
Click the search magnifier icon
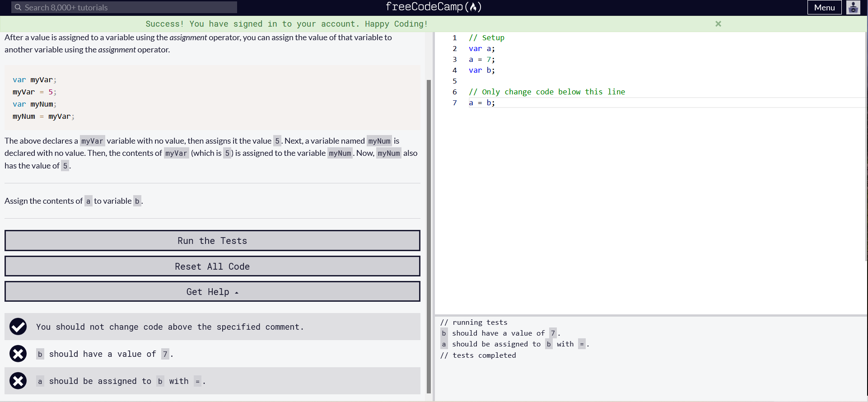(18, 7)
